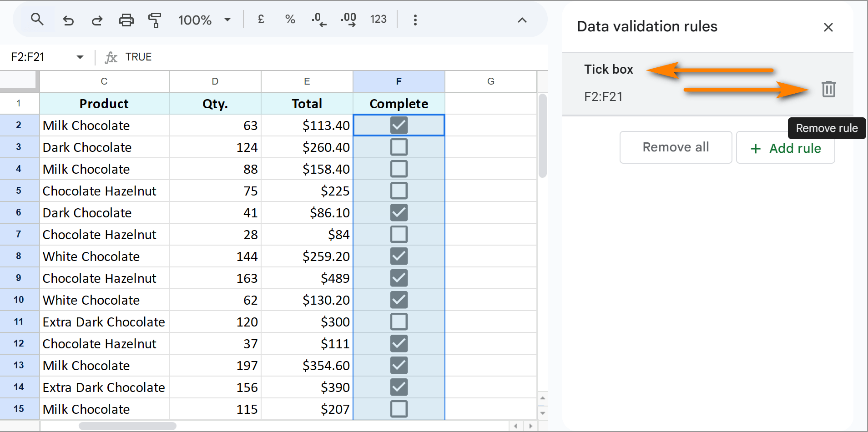Viewport: 868px width, 432px height.
Task: Select quantity cell 124
Action: pos(215,147)
